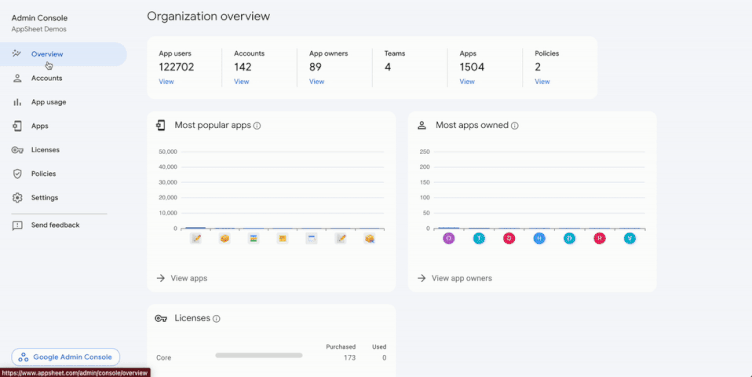View the App users list

coord(166,82)
